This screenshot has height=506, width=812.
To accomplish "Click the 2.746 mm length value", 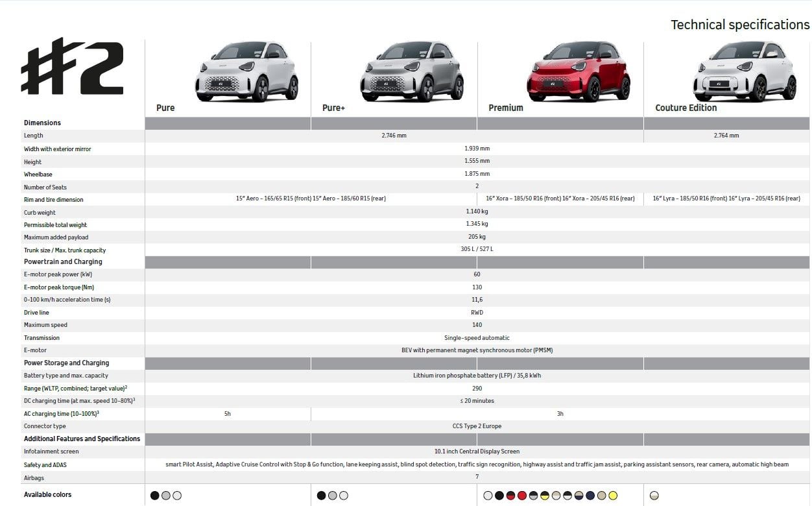I will [394, 136].
